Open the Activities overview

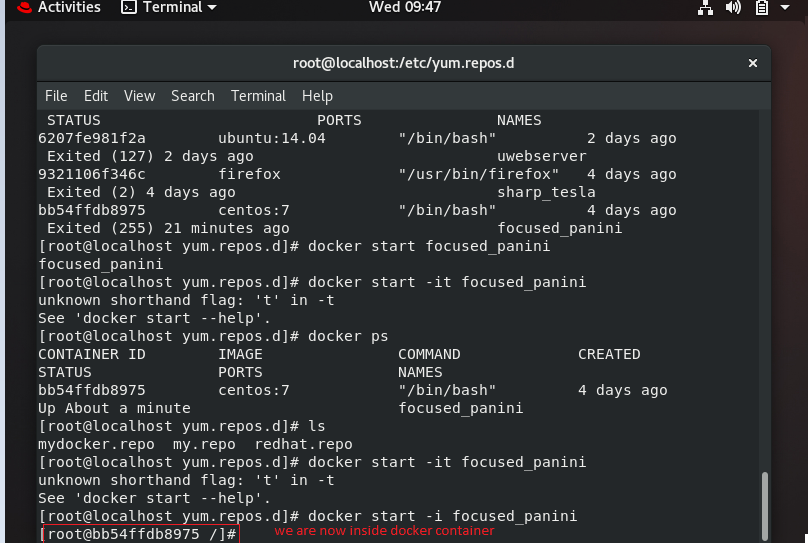click(x=69, y=7)
